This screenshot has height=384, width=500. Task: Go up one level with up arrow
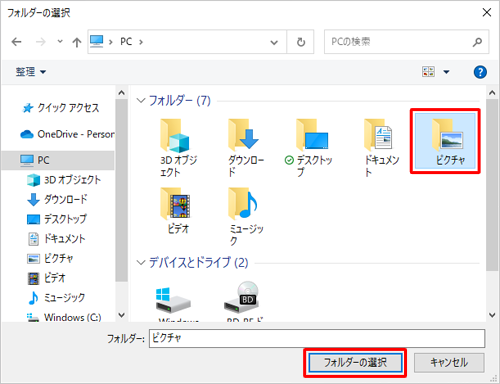tap(77, 42)
